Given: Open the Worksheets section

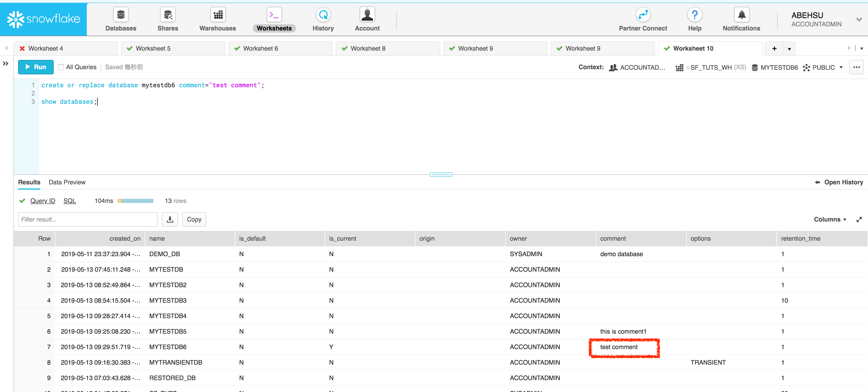Looking at the screenshot, I should click(x=274, y=20).
